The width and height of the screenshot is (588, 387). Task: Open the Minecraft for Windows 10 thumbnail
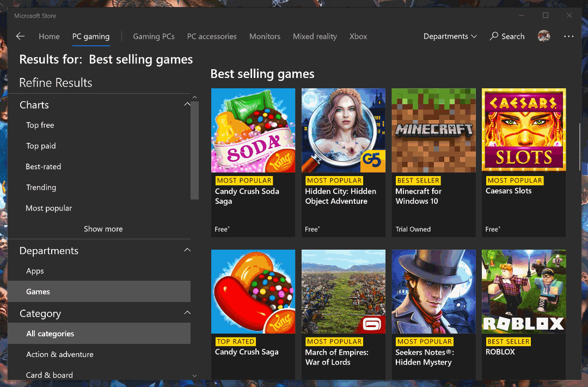click(433, 130)
